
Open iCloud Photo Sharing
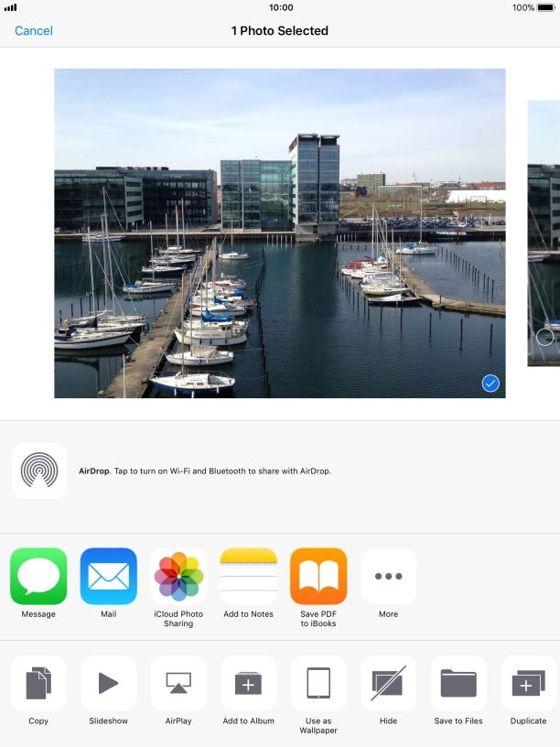click(178, 577)
